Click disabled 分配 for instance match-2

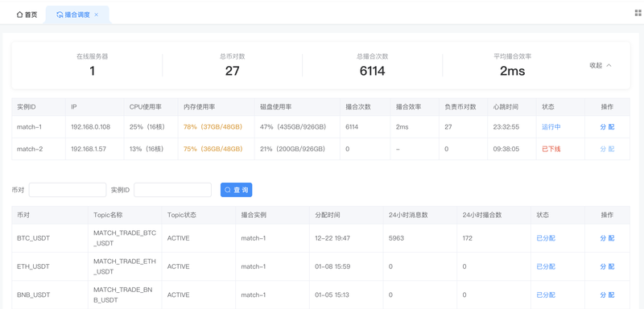pos(607,149)
